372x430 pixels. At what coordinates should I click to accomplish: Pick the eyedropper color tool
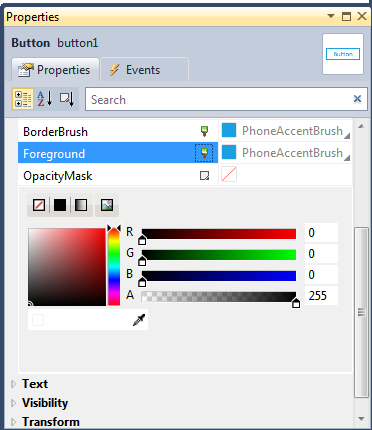[x=139, y=320]
